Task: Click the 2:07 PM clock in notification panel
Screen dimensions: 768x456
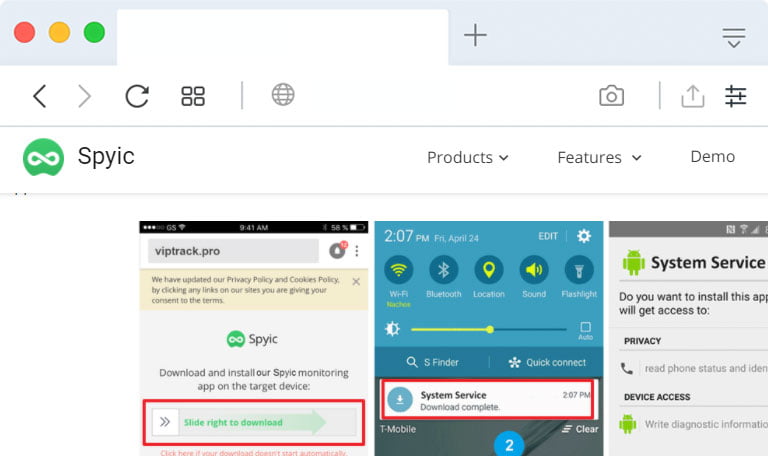Action: click(407, 237)
